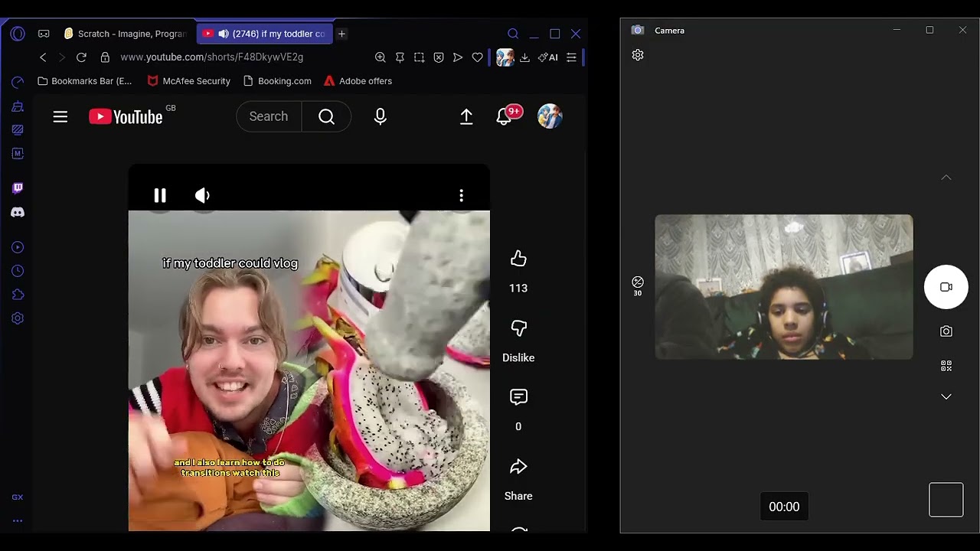Open Easy Setup sliders icon in toolbar
The height and width of the screenshot is (551, 980).
(571, 57)
